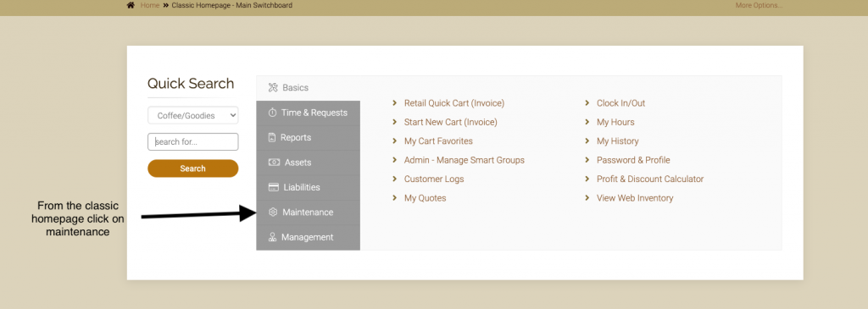Open Profit & Discount Calculator
Image resolution: width=868 pixels, height=309 pixels.
point(650,179)
